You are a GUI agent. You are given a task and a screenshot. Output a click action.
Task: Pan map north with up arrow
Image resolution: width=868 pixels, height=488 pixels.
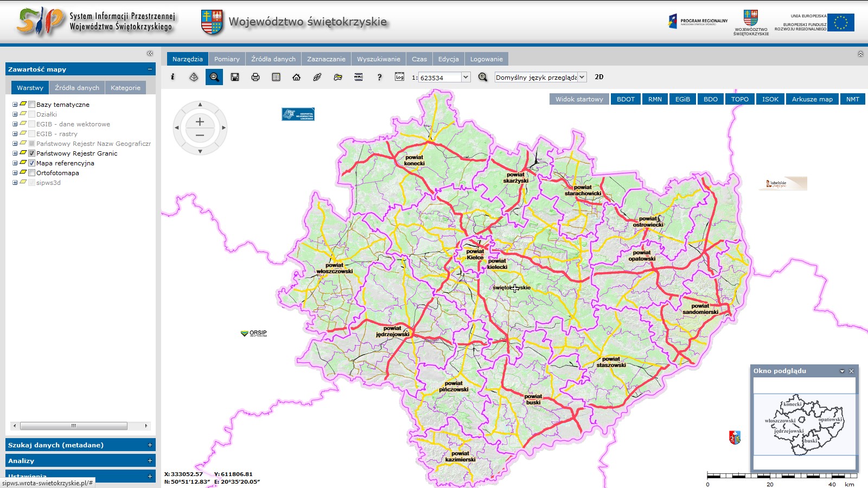200,104
